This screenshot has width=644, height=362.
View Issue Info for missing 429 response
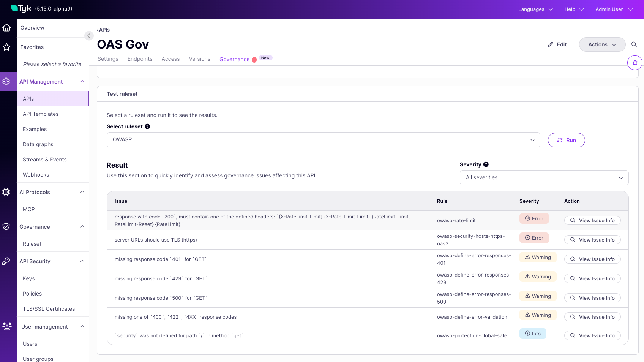pyautogui.click(x=592, y=278)
